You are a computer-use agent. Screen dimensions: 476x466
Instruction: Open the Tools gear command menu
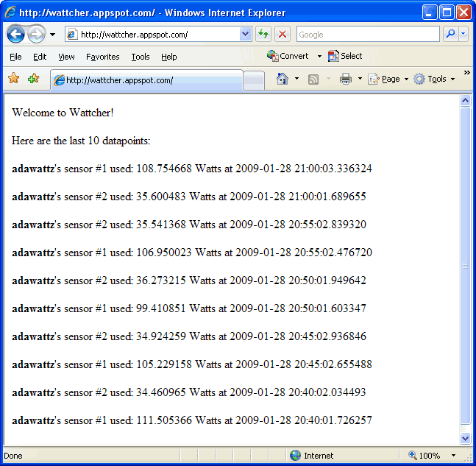(x=434, y=79)
